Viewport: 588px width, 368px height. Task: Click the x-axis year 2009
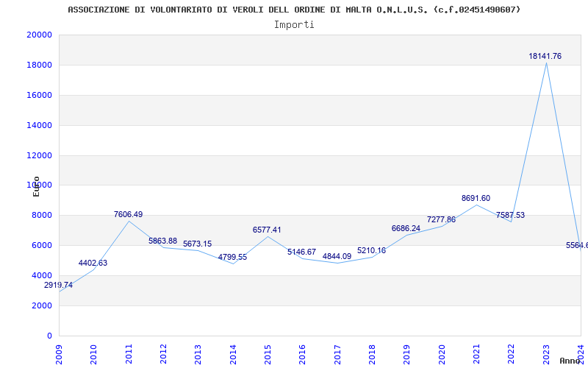click(59, 354)
